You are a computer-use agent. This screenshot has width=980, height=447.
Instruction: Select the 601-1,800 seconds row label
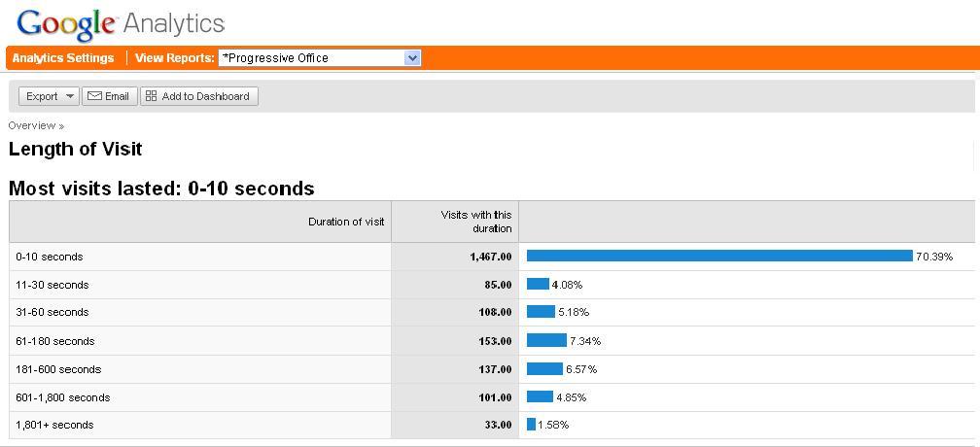click(63, 397)
